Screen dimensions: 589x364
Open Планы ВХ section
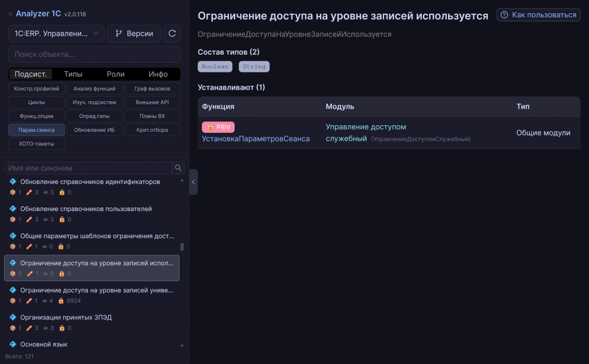click(152, 116)
